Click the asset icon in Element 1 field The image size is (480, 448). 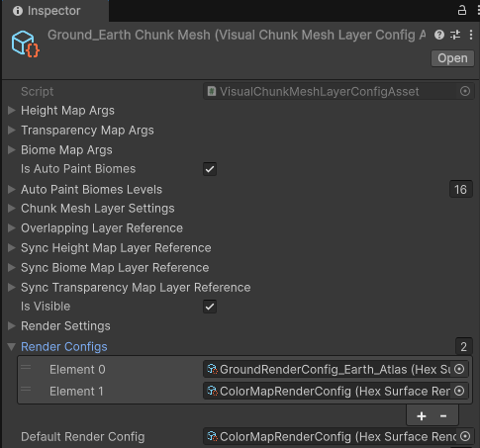click(212, 391)
